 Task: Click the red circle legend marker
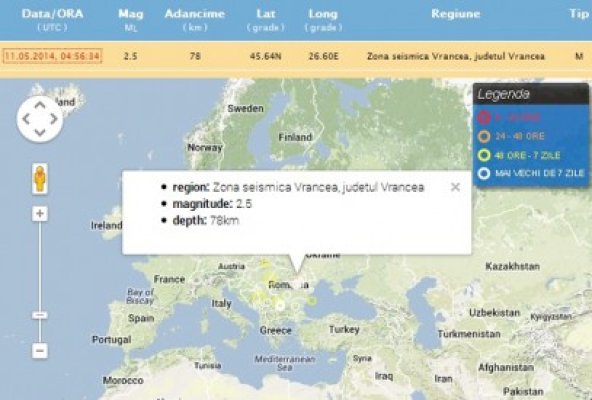(484, 117)
